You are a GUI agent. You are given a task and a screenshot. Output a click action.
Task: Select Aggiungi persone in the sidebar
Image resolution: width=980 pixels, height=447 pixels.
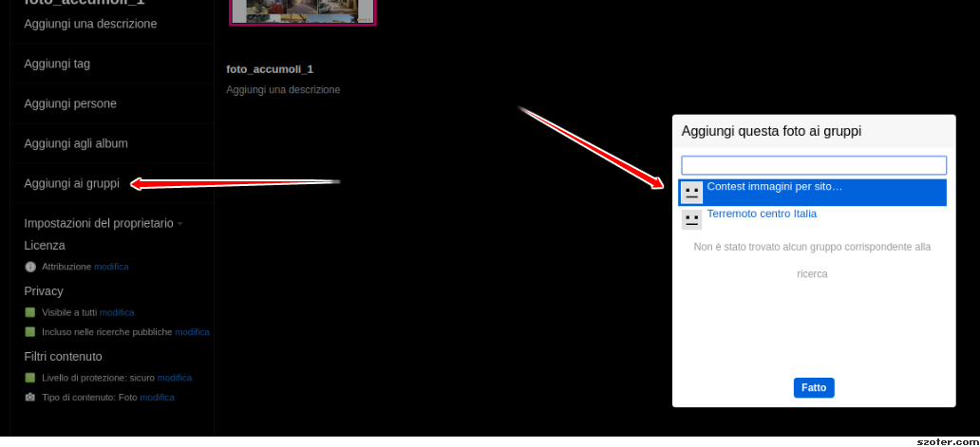[70, 103]
